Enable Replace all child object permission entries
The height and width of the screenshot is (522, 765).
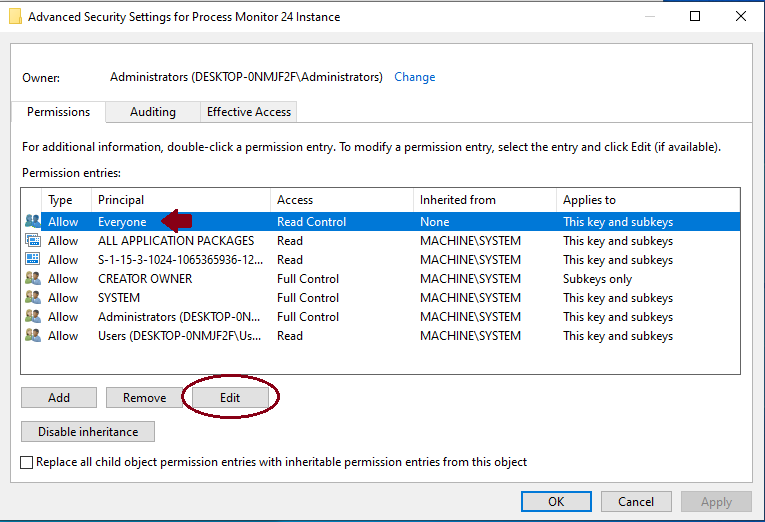(27, 462)
